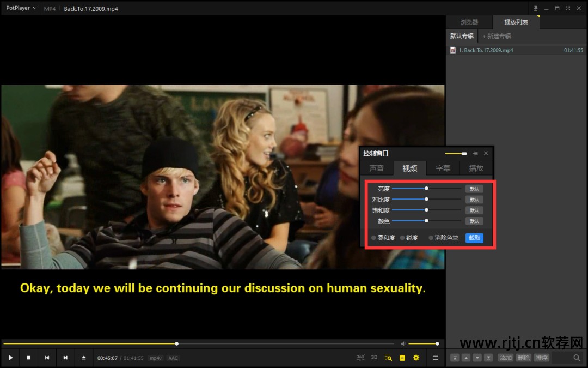Enable 3D video mode icon
Image resolution: width=588 pixels, height=368 pixels.
pos(375,358)
